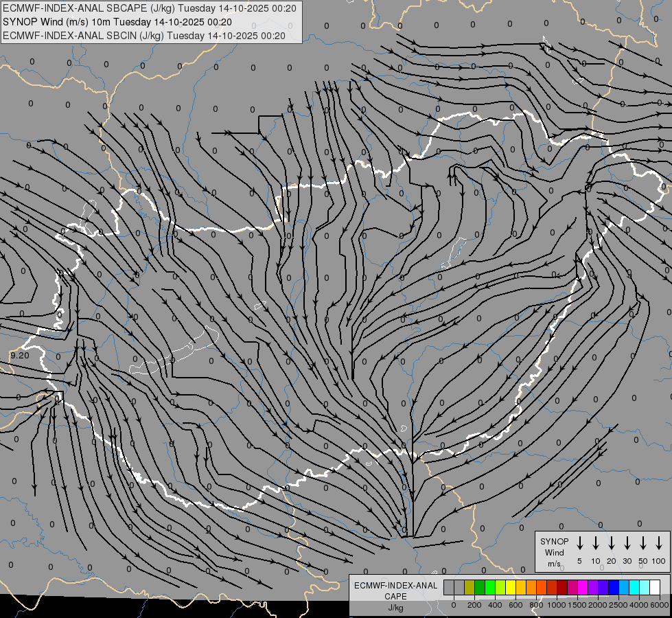Click the SYNOP Wind m/s legend label
672x618 pixels.
tap(554, 552)
